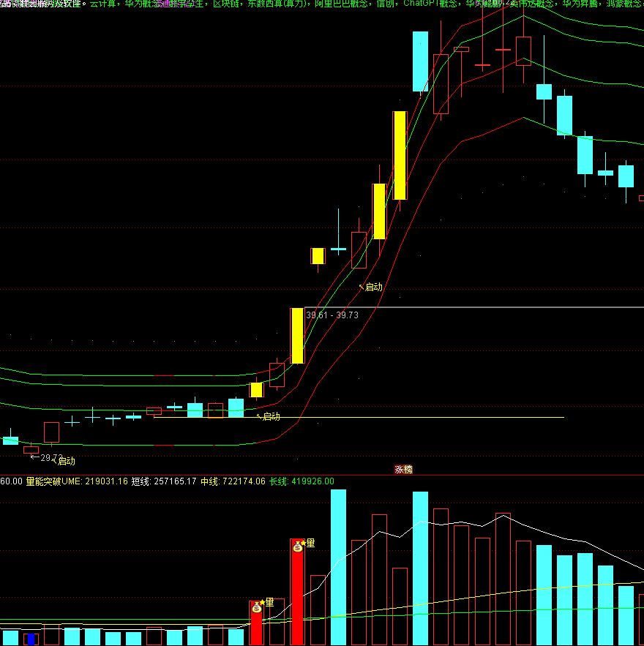Screen dimensions: 644x646
Task: Click the 启动 marker beside the 29.72 low
Action: 65,461
